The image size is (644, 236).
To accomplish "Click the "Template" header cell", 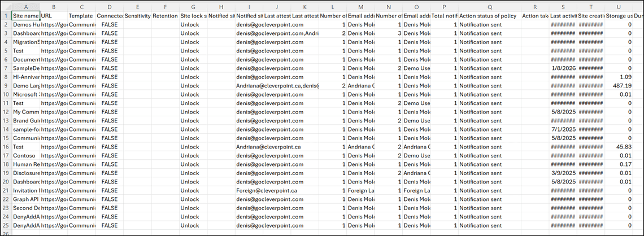I will tap(81, 16).
